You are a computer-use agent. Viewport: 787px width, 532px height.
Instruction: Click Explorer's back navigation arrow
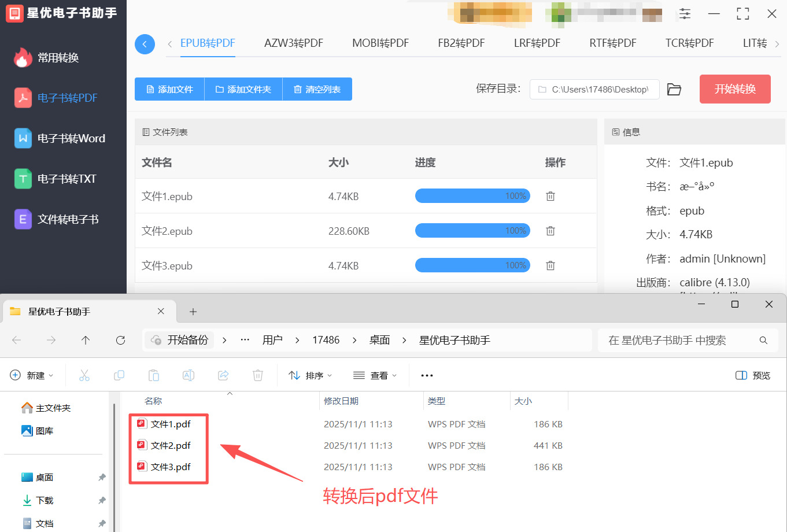[x=17, y=340]
